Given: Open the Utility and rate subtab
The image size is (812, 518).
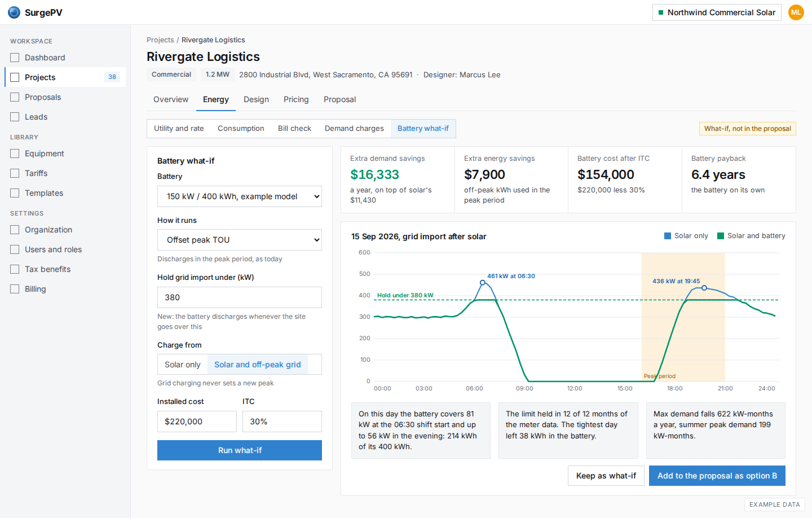Looking at the screenshot, I should pyautogui.click(x=179, y=129).
